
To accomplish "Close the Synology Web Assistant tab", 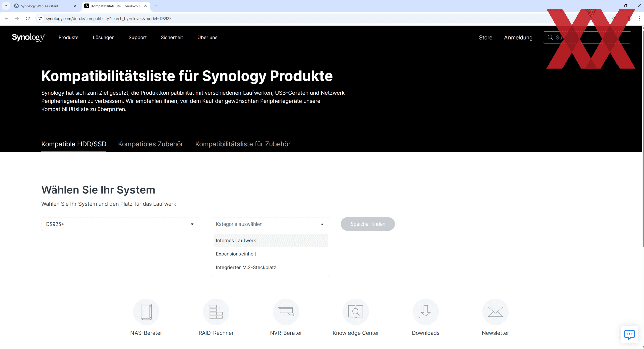I will click(x=75, y=6).
